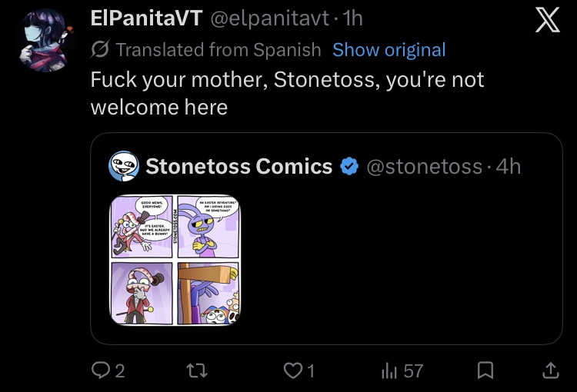Click the @stonetoss handle
577x392 pixels.
pos(424,166)
